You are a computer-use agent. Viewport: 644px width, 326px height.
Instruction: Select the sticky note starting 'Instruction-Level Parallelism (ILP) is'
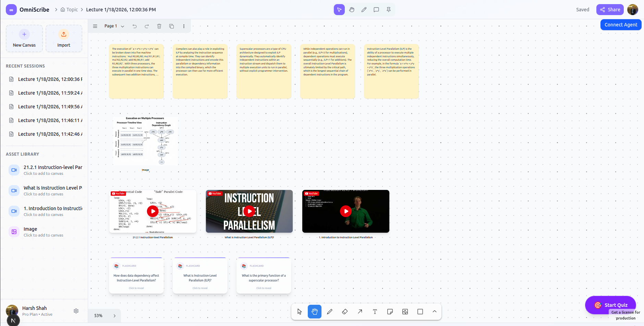coord(391,71)
